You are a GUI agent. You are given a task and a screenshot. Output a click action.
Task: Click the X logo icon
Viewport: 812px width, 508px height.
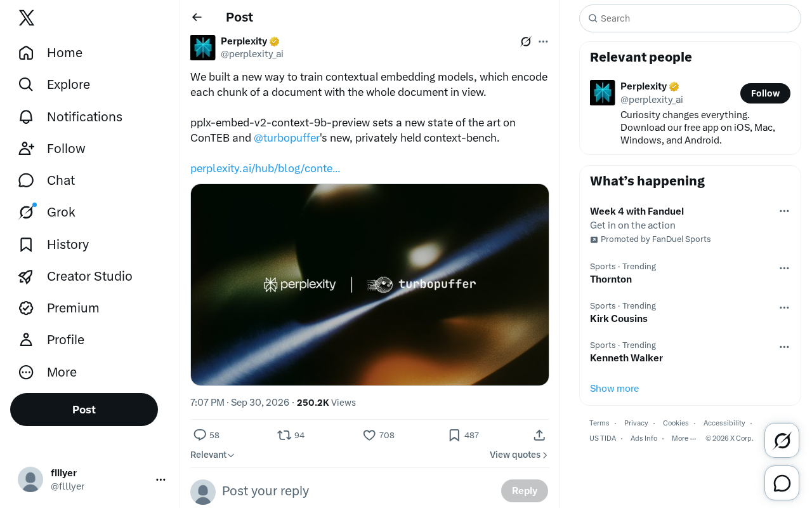pyautogui.click(x=27, y=18)
